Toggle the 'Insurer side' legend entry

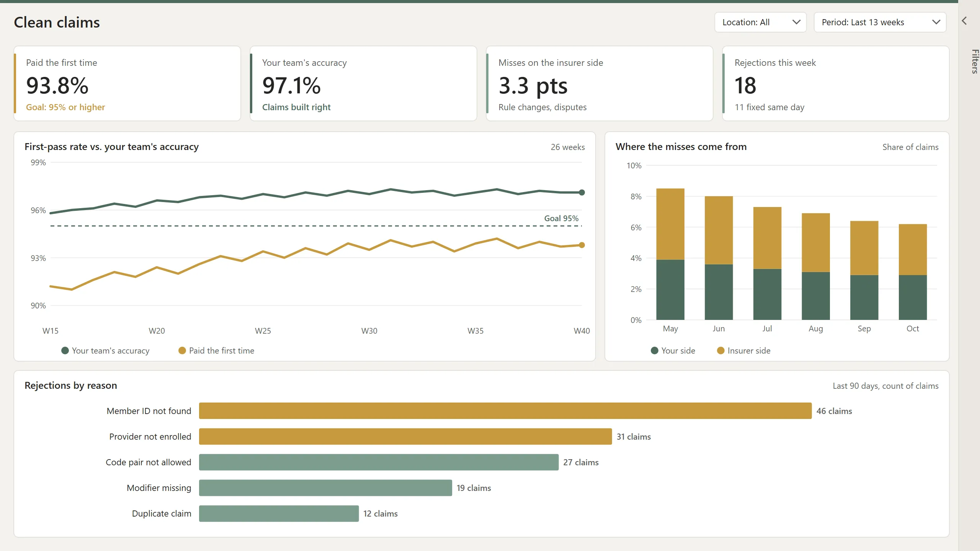point(744,350)
